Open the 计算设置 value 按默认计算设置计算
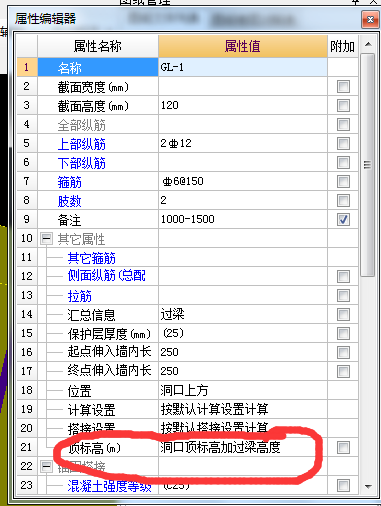Screen dimensions: 381x506 [x=243, y=409]
